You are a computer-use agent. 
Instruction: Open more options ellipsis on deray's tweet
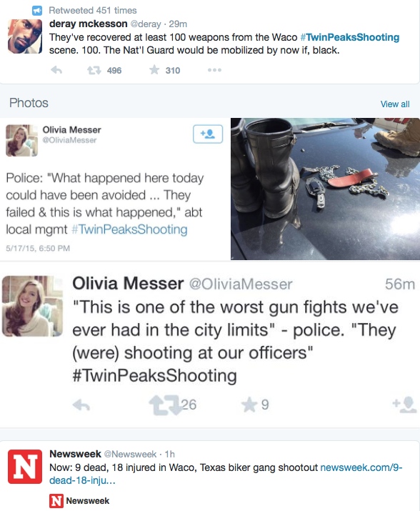coord(214,70)
